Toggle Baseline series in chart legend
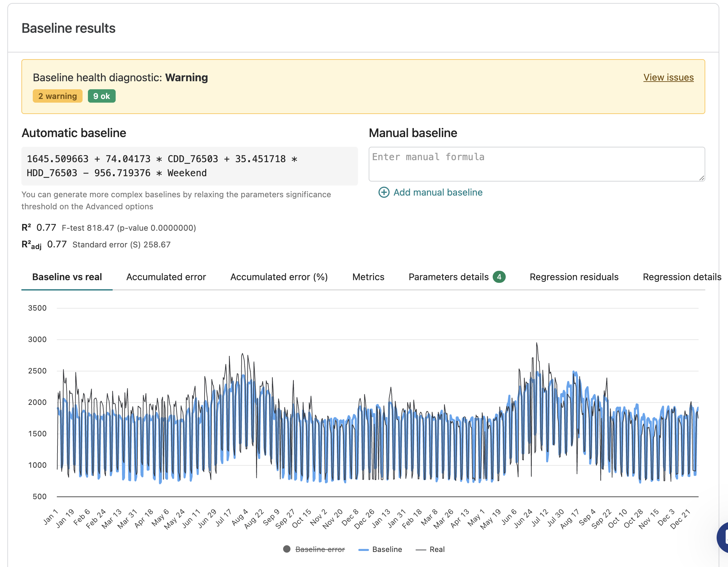The width and height of the screenshot is (728, 567). click(380, 549)
